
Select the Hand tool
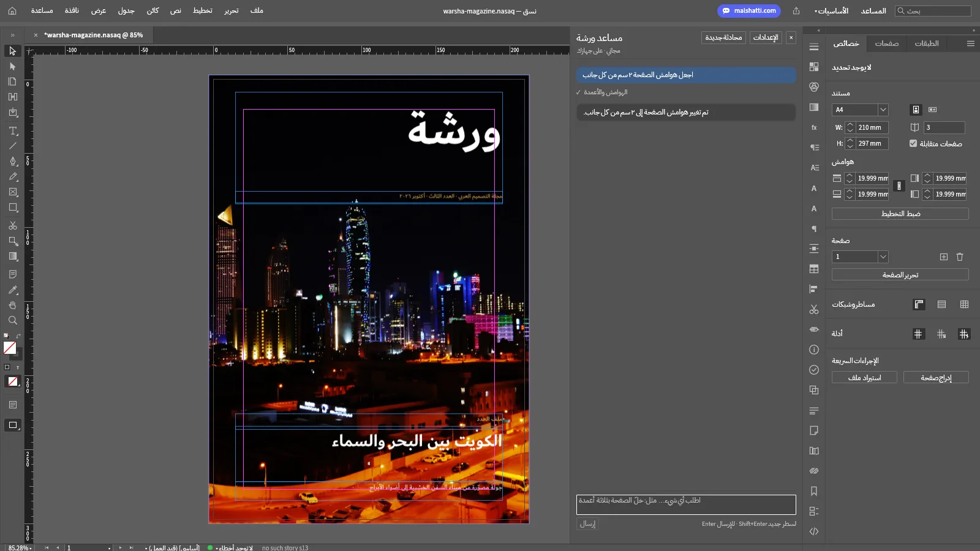click(x=12, y=305)
